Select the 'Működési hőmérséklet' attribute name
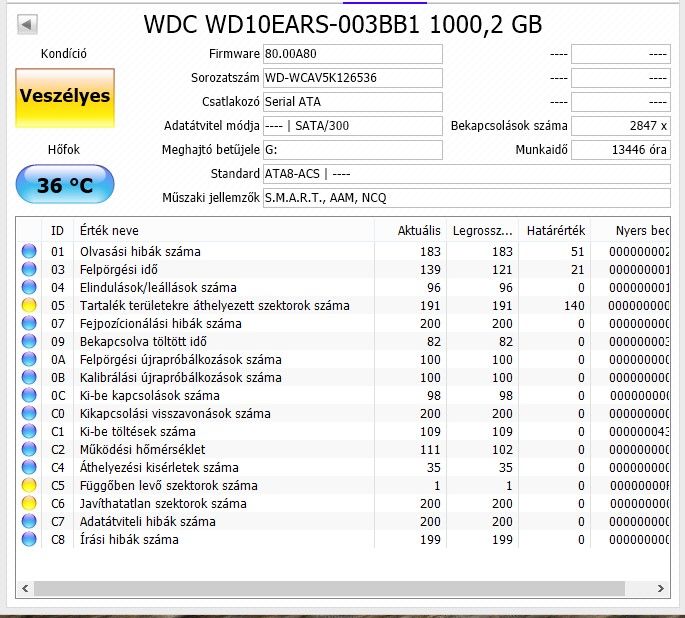This screenshot has width=685, height=618. (142, 449)
